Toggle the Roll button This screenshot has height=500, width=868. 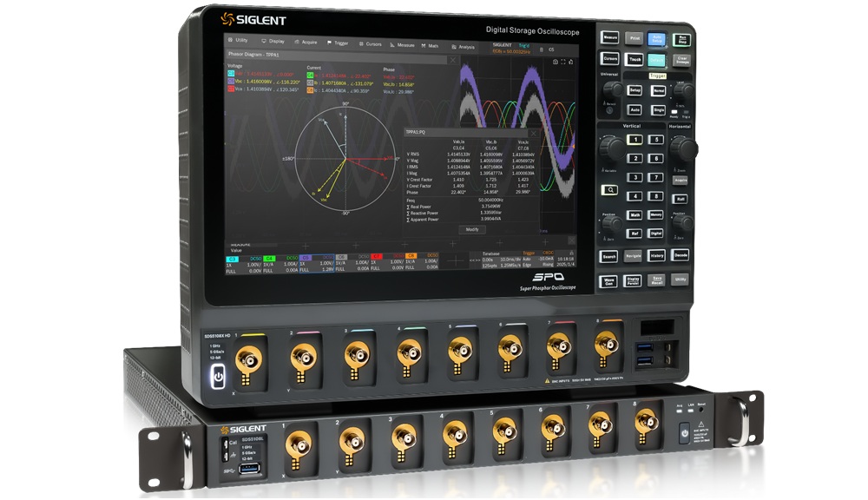681,199
